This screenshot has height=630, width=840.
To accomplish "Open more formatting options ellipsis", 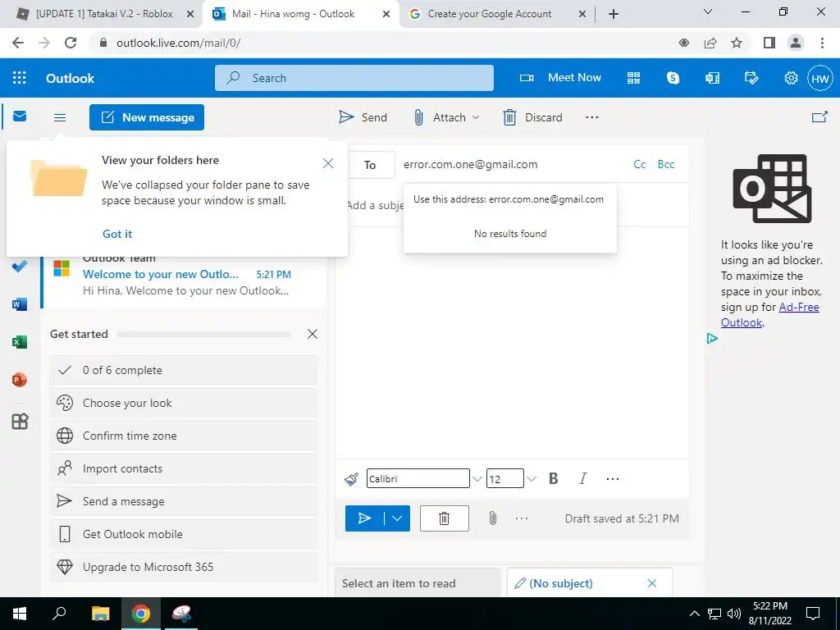I will pyautogui.click(x=612, y=479).
